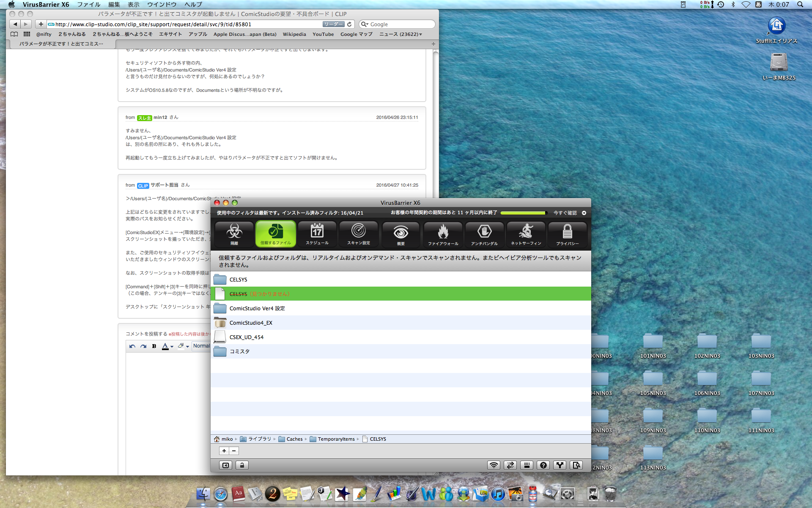Show the Overview eye panel
The width and height of the screenshot is (812, 508).
tap(401, 234)
